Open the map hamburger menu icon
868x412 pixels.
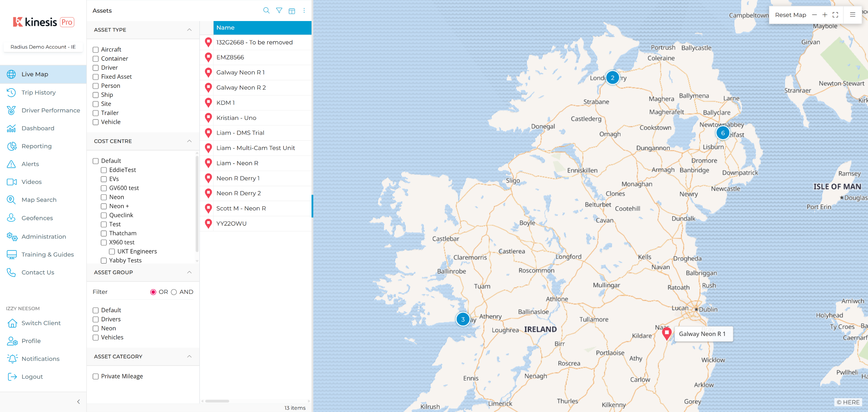pos(852,15)
